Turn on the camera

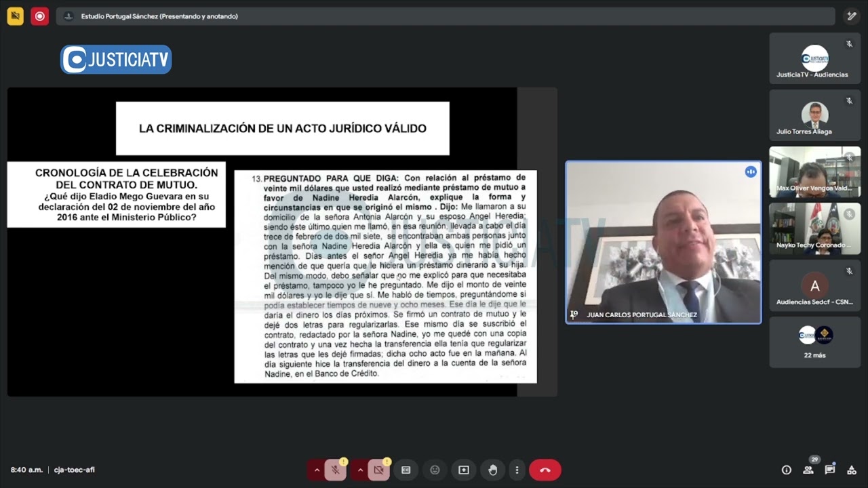point(378,470)
